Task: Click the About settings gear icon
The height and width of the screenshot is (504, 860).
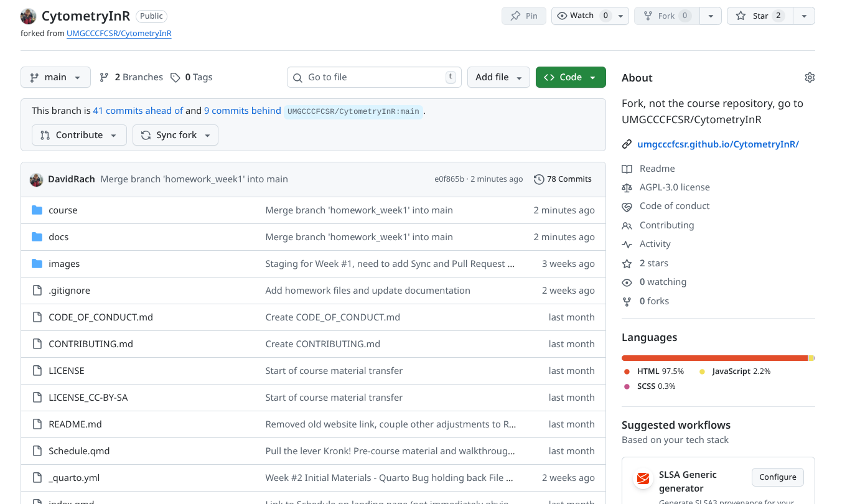Action: (809, 78)
